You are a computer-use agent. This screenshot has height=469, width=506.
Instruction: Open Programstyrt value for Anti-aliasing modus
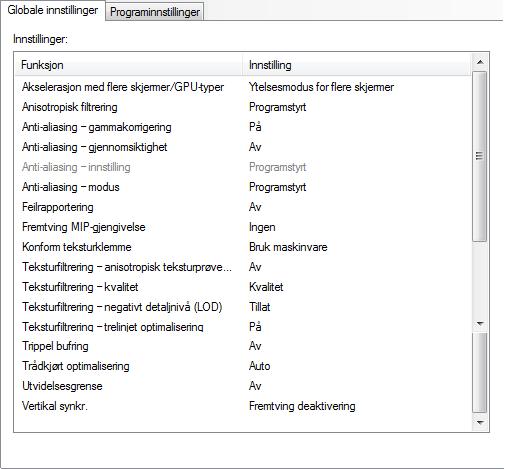278,187
